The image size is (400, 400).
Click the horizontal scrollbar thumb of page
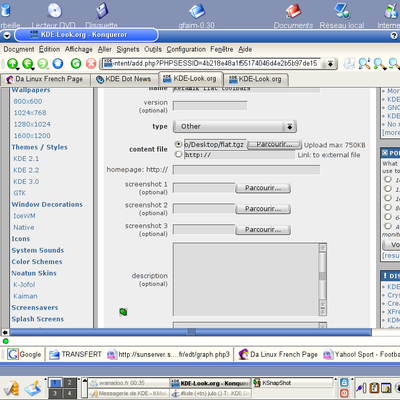[191, 332]
